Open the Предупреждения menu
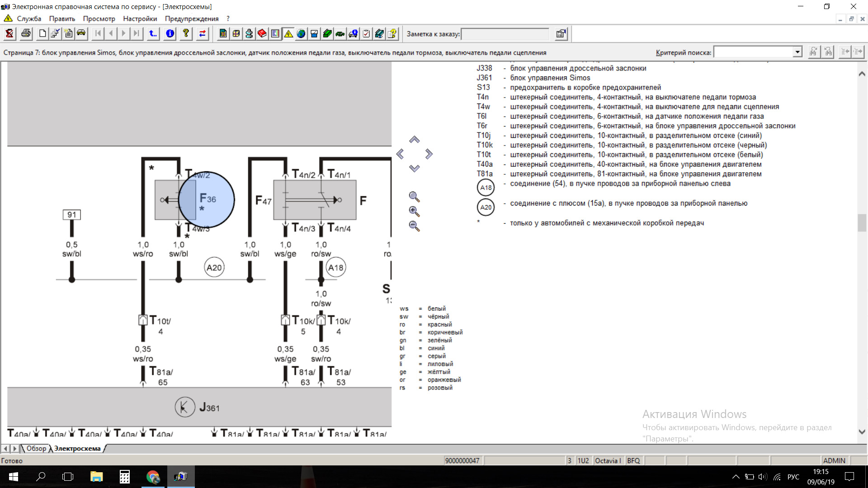 pyautogui.click(x=192, y=19)
